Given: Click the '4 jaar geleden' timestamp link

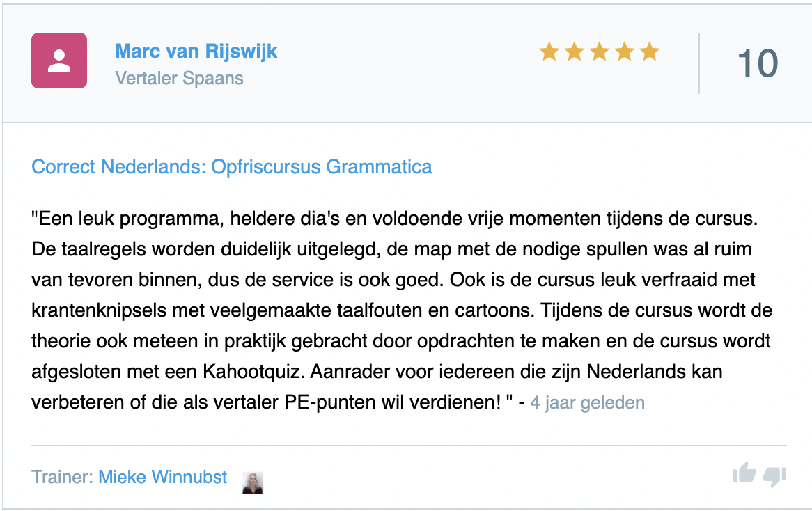Looking at the screenshot, I should tap(588, 403).
